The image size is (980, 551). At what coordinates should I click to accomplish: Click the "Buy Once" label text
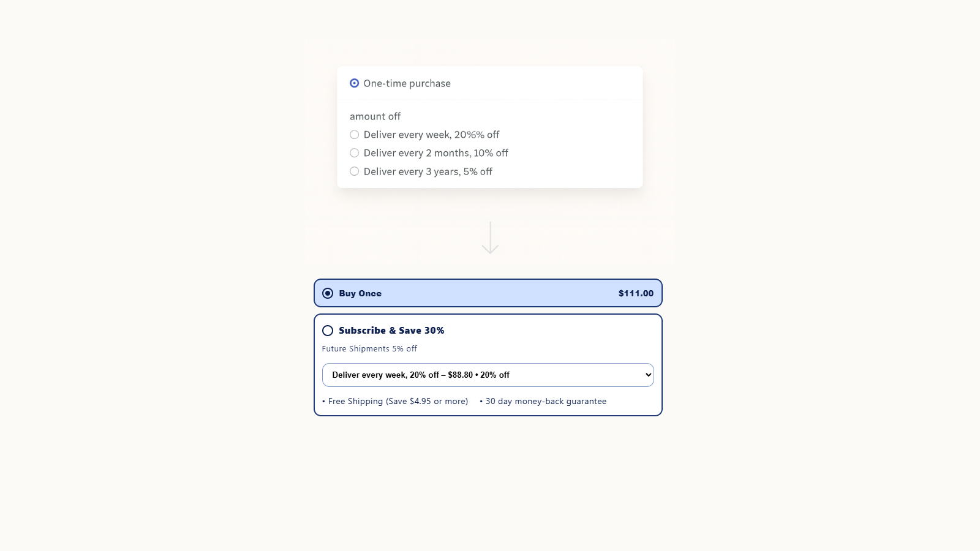(x=360, y=293)
